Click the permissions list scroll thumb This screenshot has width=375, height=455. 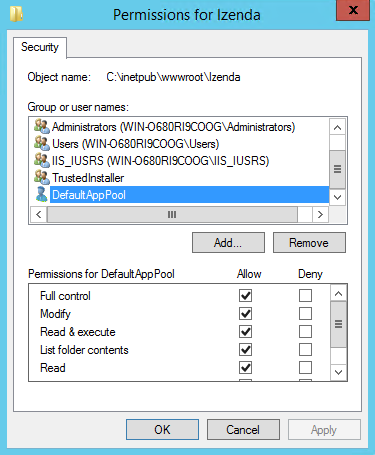point(339,324)
